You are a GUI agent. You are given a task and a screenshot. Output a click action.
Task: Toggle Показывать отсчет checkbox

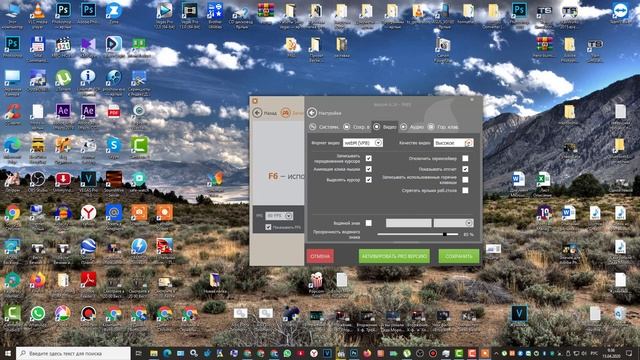pos(465,169)
